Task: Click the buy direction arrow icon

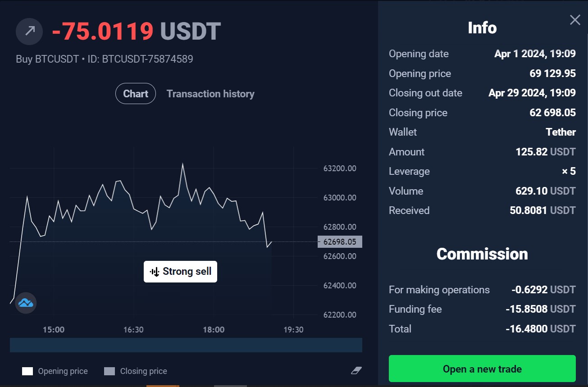Action: click(x=29, y=32)
